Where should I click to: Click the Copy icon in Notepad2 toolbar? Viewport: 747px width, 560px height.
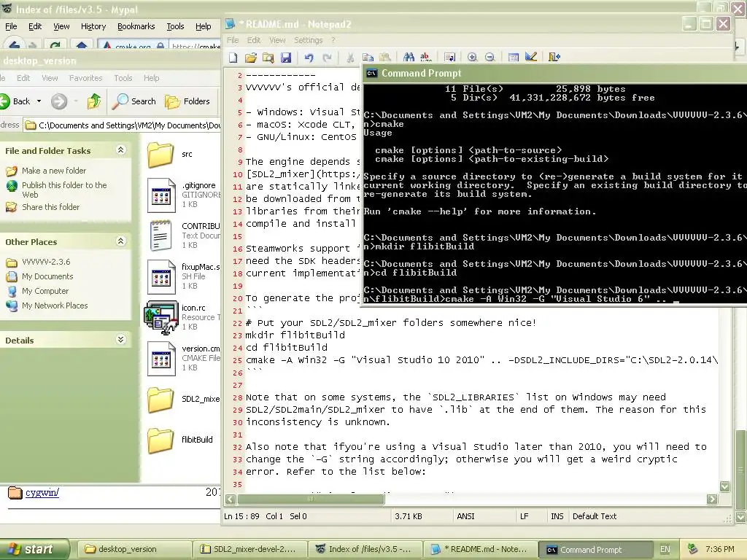click(368, 58)
